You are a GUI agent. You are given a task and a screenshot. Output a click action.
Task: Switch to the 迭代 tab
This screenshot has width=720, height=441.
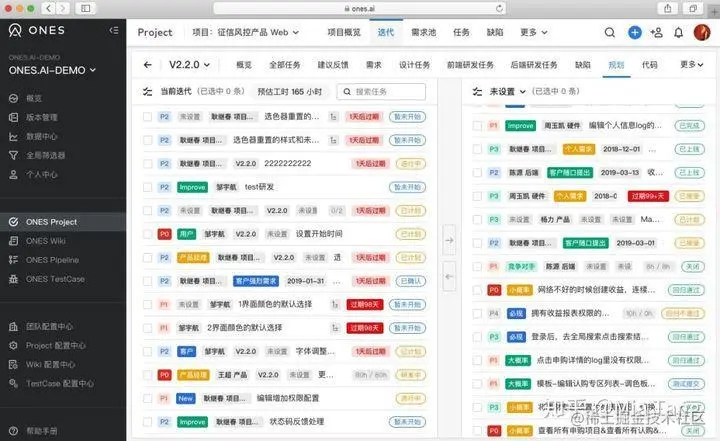[x=386, y=33]
